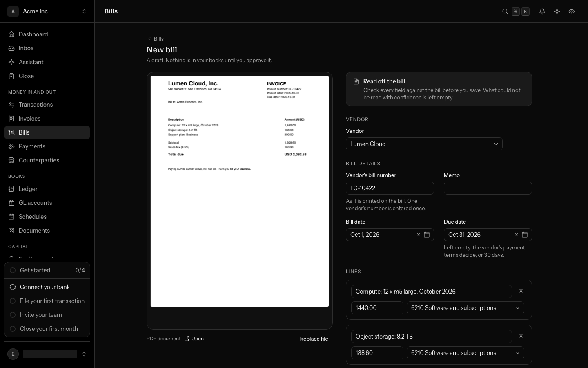The image size is (588, 368).
Task: Click the Transactions arrows icon
Action: point(11,105)
